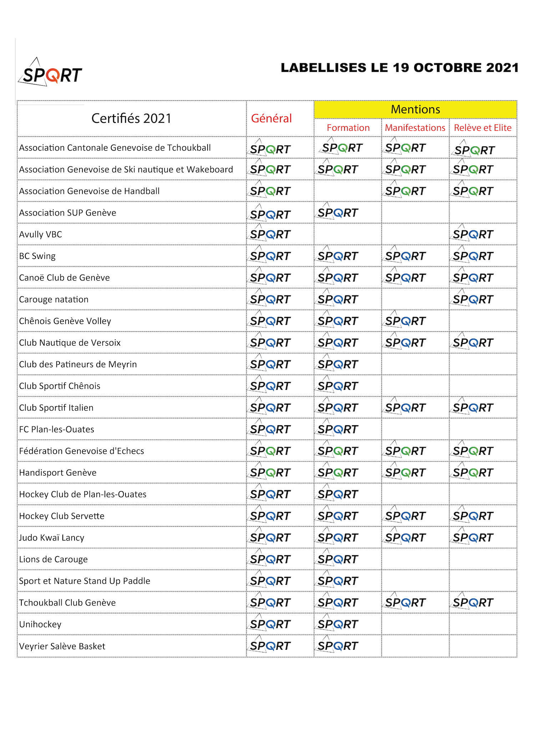Click the 'Club Nautique de Versoix' name
The height and width of the screenshot is (756, 535).
[x=70, y=343]
